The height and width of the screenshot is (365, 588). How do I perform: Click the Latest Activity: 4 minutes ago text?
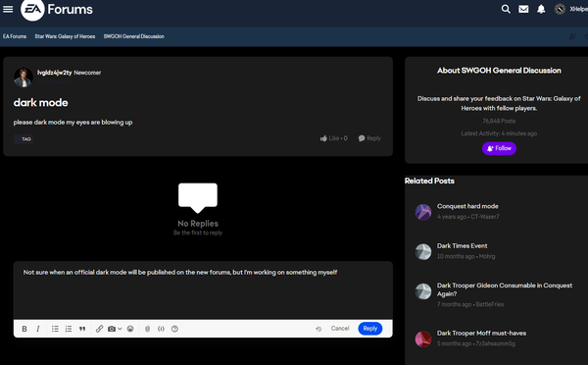point(499,133)
